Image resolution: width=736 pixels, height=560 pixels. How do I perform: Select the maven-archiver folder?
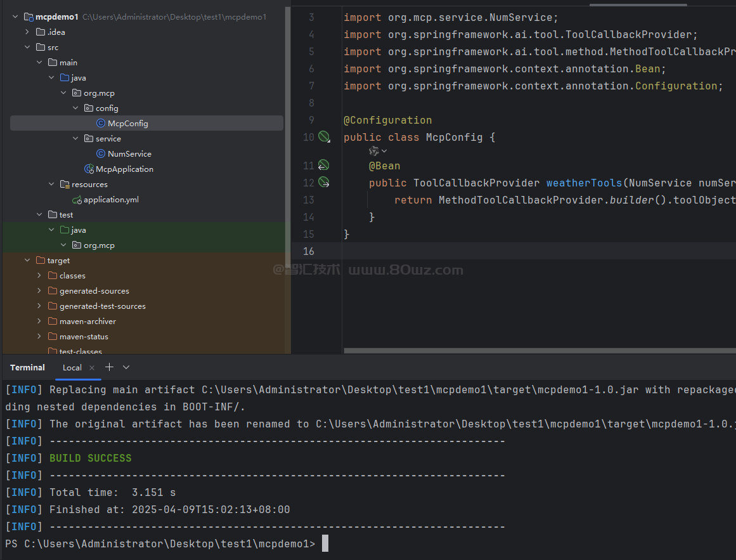[87, 322]
